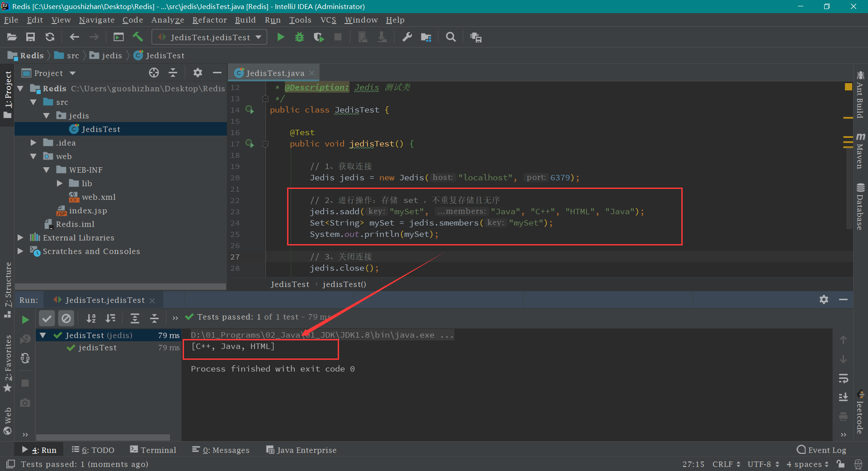Expand the External Libraries tree node
Screen dimensions: 868x471
pos(20,238)
